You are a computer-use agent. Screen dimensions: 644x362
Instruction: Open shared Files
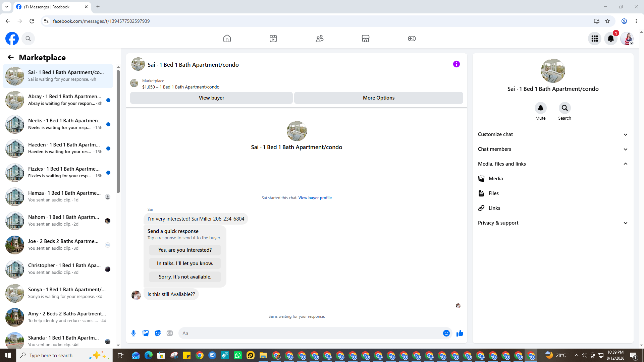coord(553,193)
